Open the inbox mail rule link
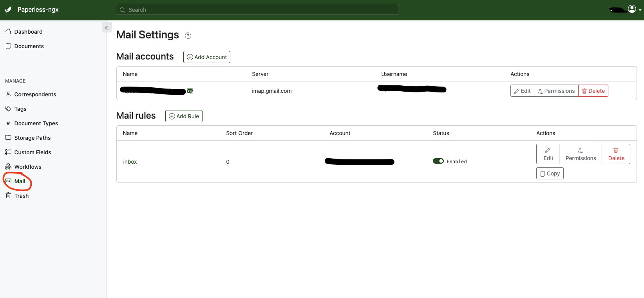Viewport: 644px width, 298px height. tap(130, 162)
